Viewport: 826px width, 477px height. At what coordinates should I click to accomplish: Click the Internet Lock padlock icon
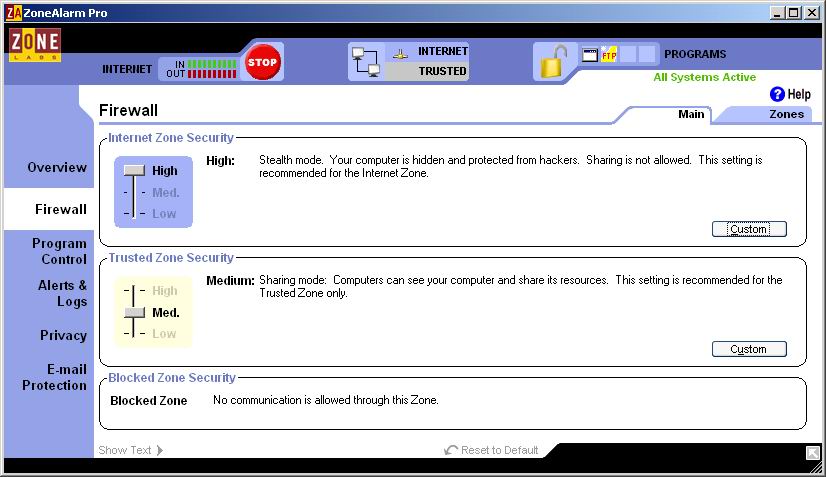(x=553, y=62)
